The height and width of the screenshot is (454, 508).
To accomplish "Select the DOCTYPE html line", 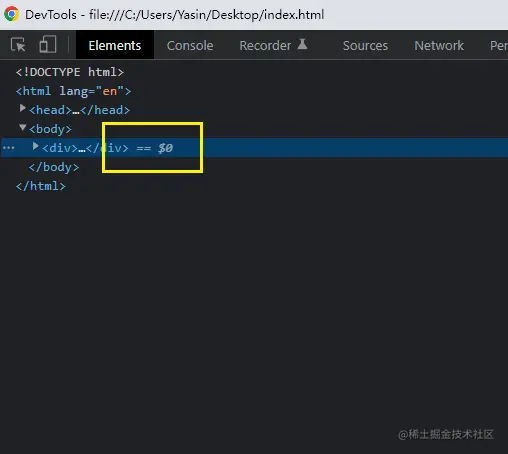I will point(70,72).
